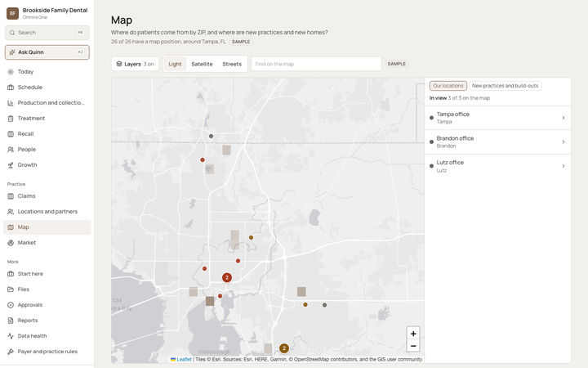This screenshot has width=588, height=368.
Task: Go to Schedule
Action: (x=47, y=88)
